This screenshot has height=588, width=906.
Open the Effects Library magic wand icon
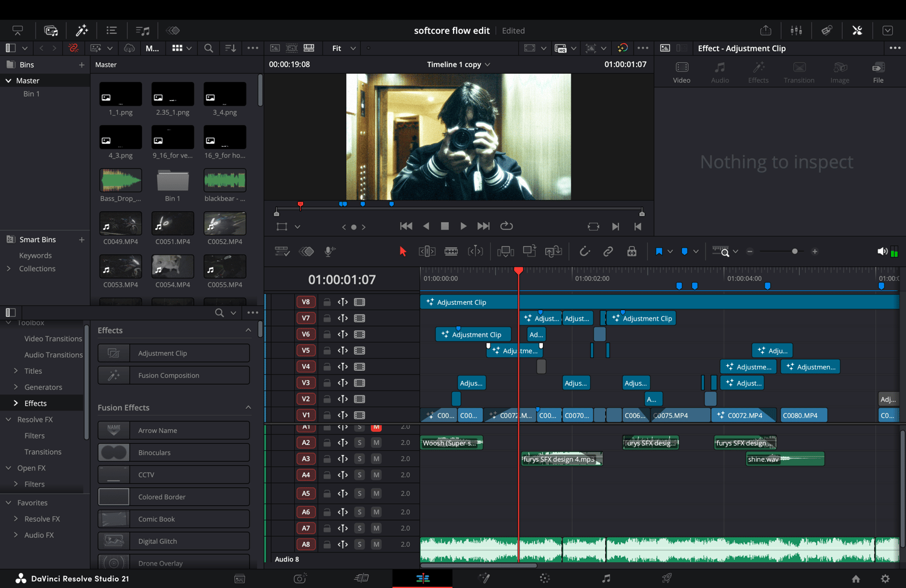pos(82,30)
